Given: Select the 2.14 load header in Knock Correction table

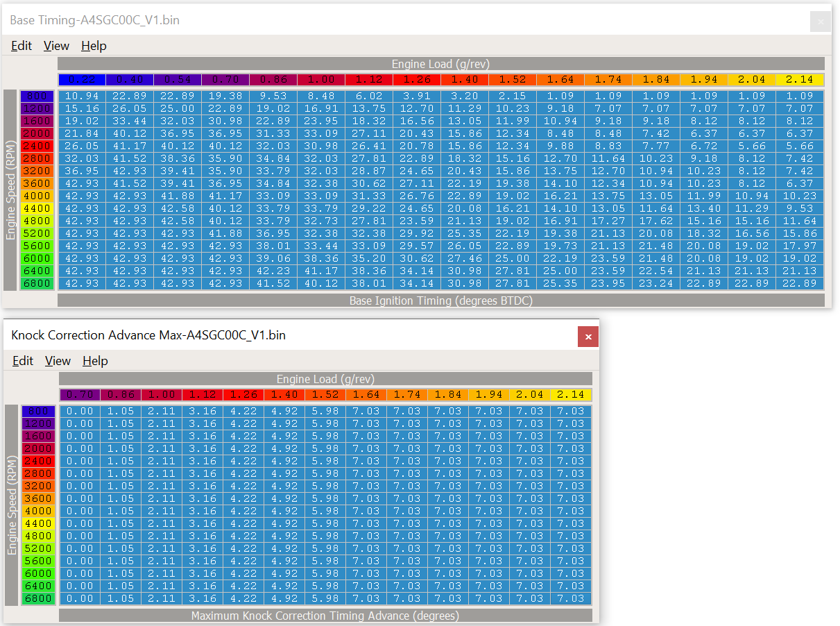Looking at the screenshot, I should click(x=571, y=395).
